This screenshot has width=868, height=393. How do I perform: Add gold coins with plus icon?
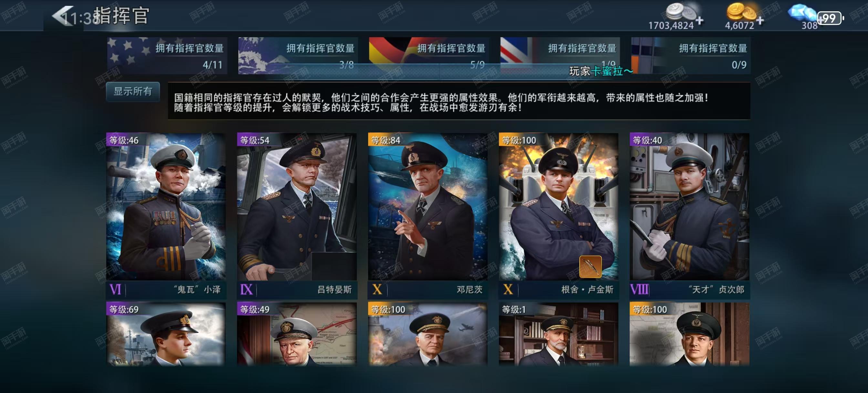click(x=760, y=21)
